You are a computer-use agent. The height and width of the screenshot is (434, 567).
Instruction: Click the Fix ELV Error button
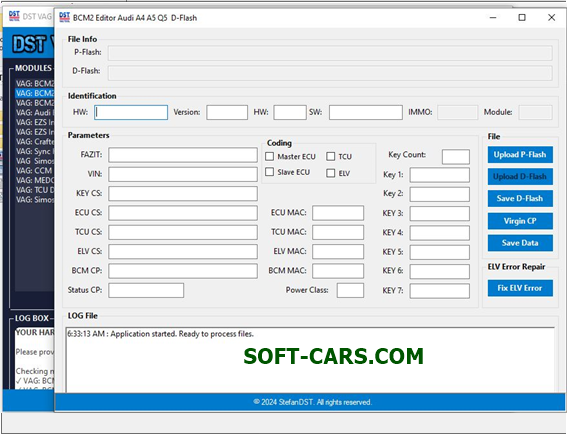coord(520,288)
